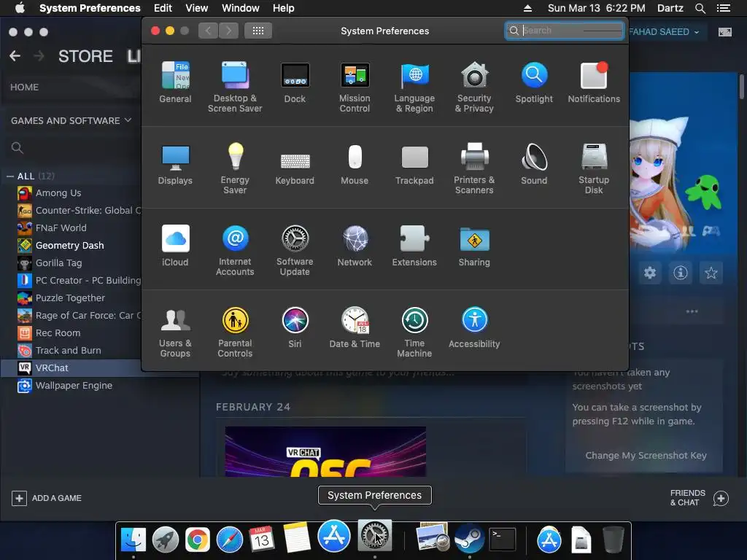The width and height of the screenshot is (747, 560).
Task: Open VRChat OSC news thumbnail
Action: 325,452
